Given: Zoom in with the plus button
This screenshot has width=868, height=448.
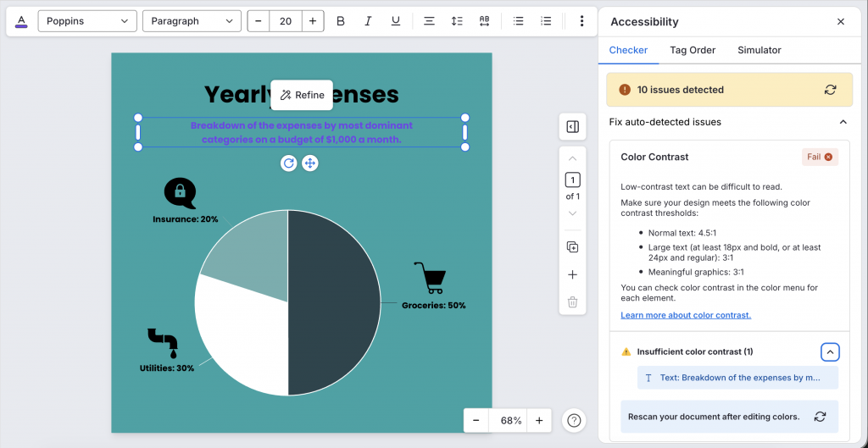Looking at the screenshot, I should (x=539, y=420).
